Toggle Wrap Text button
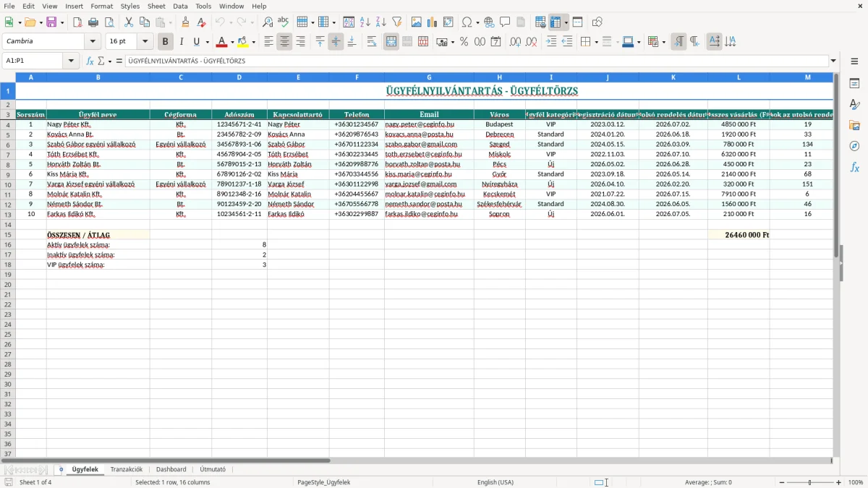Screen dimensions: 868x488 pos(372,42)
